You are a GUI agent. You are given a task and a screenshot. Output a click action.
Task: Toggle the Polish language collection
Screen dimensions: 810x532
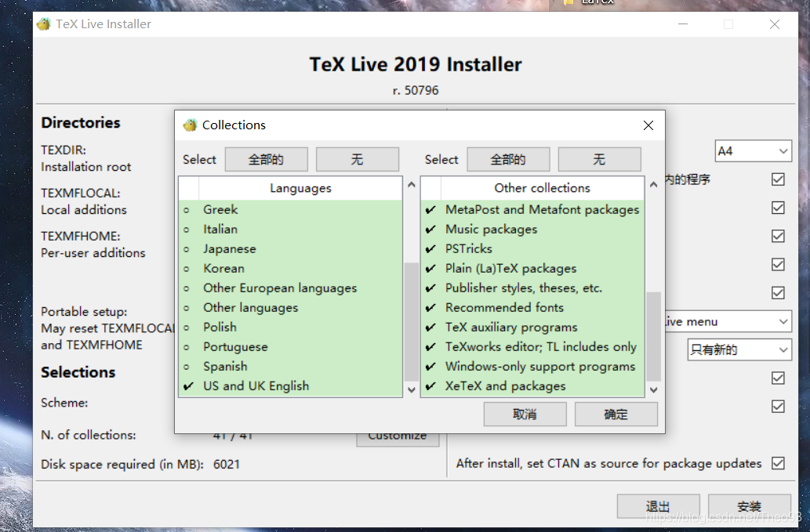[x=290, y=328]
